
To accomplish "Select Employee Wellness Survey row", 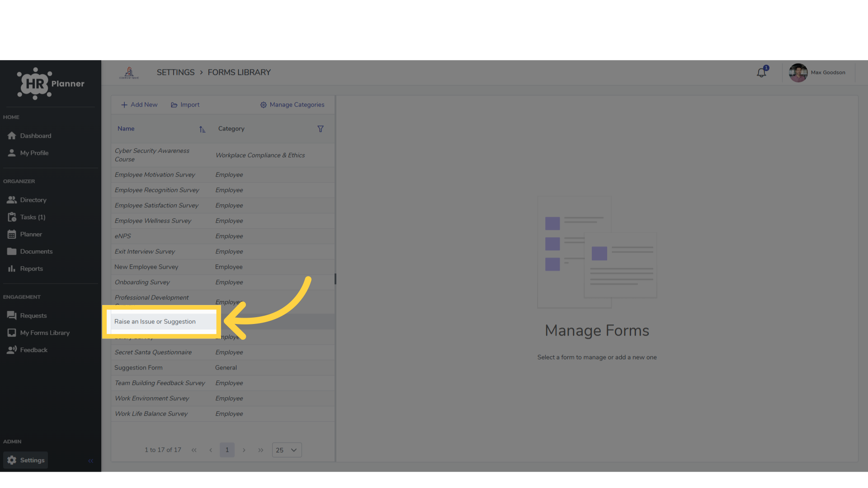I will click(x=223, y=221).
